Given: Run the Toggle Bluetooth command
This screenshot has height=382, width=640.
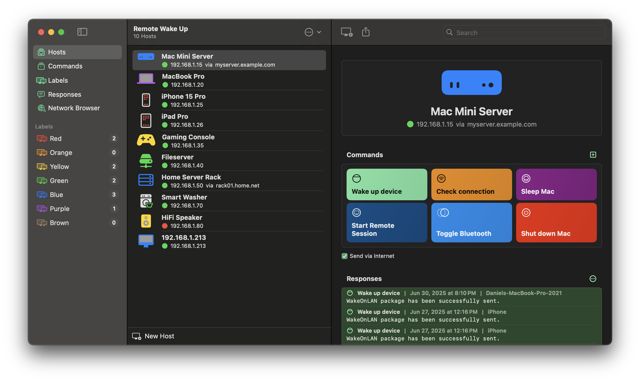Looking at the screenshot, I should 471,222.
